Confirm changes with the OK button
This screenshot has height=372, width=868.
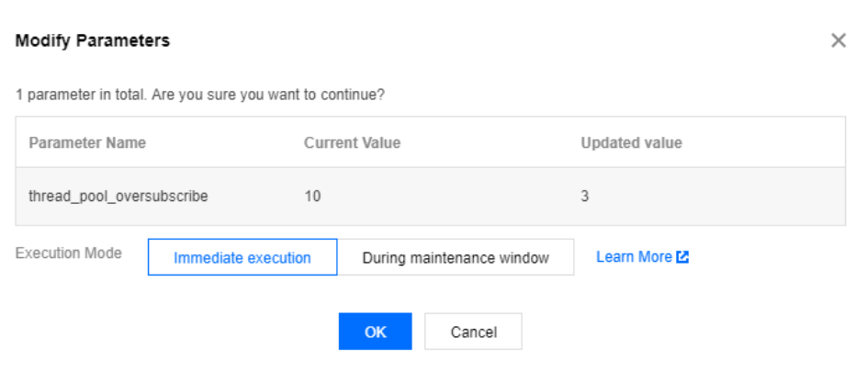pos(375,332)
